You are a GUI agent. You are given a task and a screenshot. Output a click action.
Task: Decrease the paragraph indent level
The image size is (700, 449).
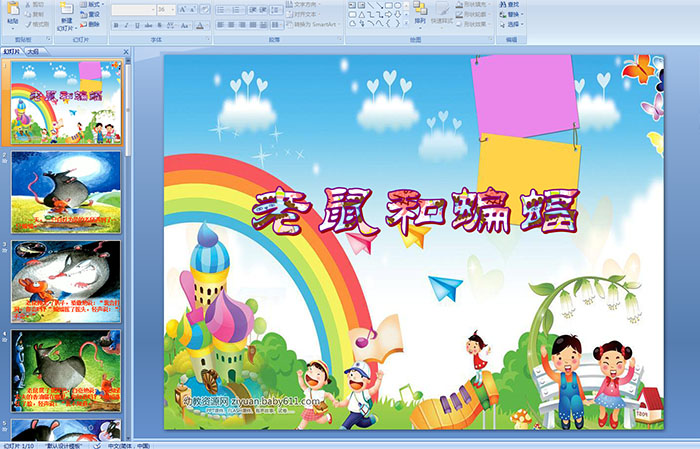(x=253, y=10)
